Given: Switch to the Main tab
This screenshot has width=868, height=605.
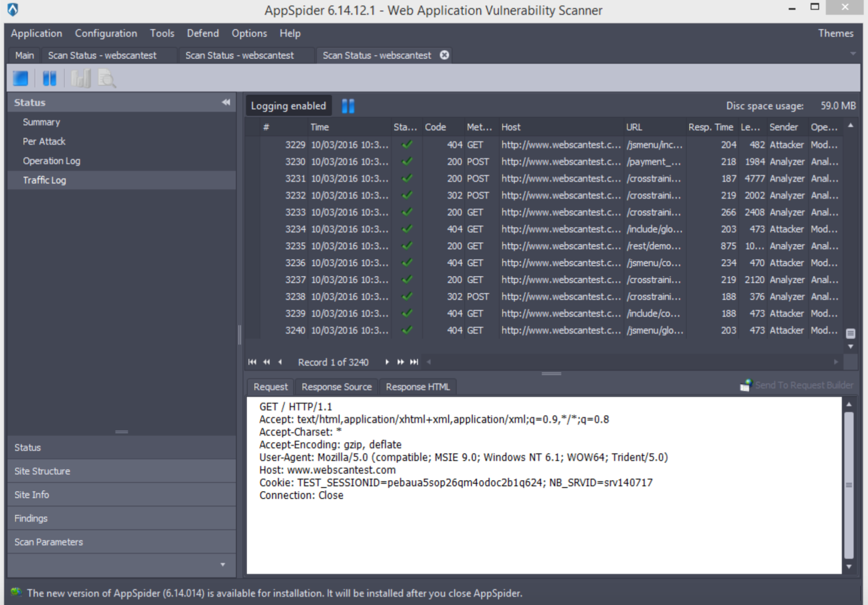Looking at the screenshot, I should pos(24,55).
